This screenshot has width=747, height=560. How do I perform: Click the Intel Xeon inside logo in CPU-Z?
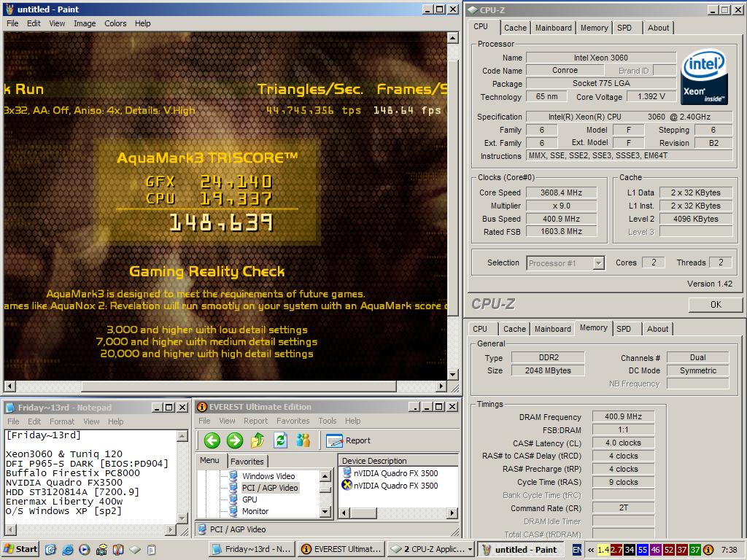[x=704, y=77]
